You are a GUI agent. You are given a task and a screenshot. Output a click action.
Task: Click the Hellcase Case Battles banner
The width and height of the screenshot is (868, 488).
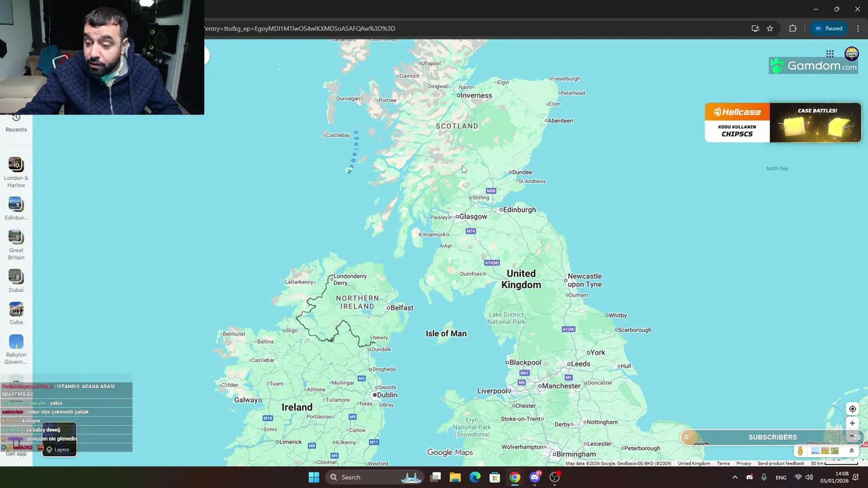click(783, 123)
